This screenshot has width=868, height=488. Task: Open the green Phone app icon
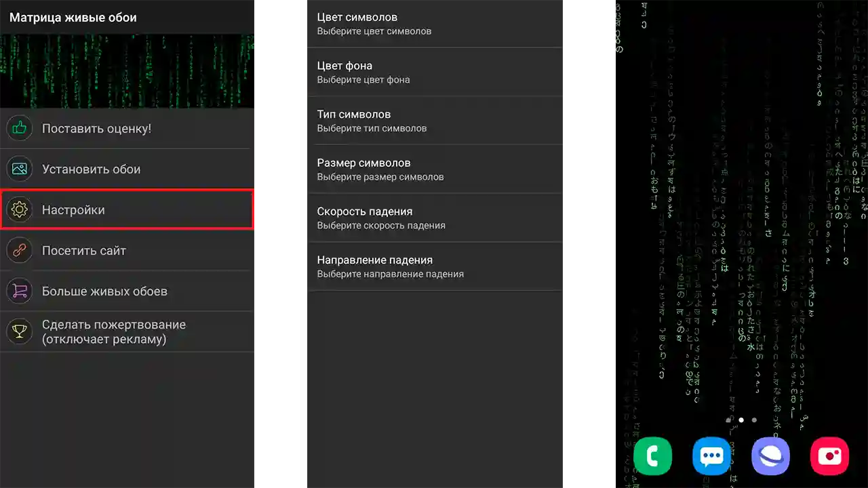pos(652,456)
